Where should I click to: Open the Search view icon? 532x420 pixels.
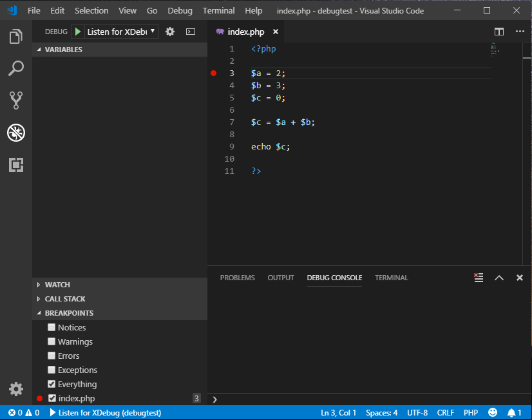[x=16, y=68]
